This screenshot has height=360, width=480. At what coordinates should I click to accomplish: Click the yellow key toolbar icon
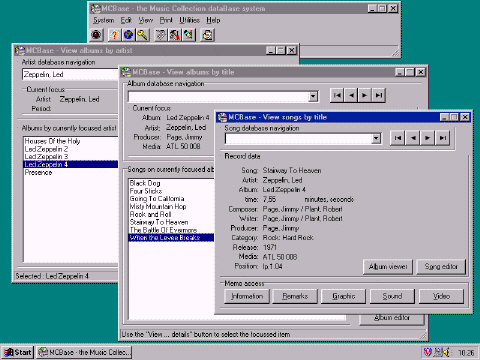143,35
